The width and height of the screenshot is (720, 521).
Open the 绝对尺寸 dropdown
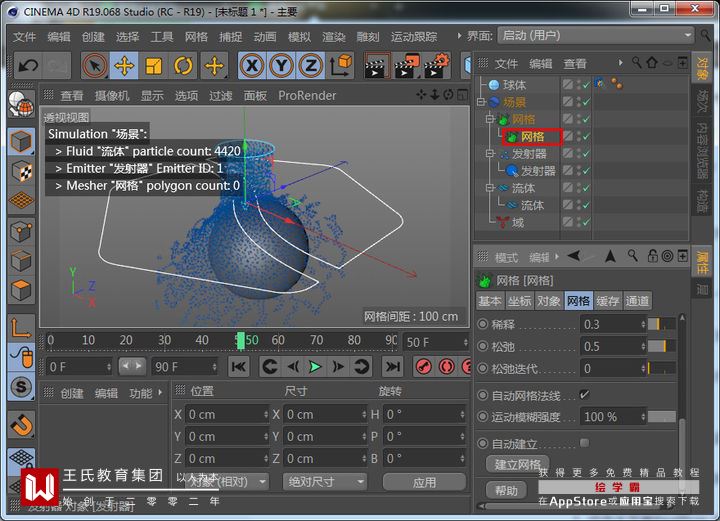325,482
